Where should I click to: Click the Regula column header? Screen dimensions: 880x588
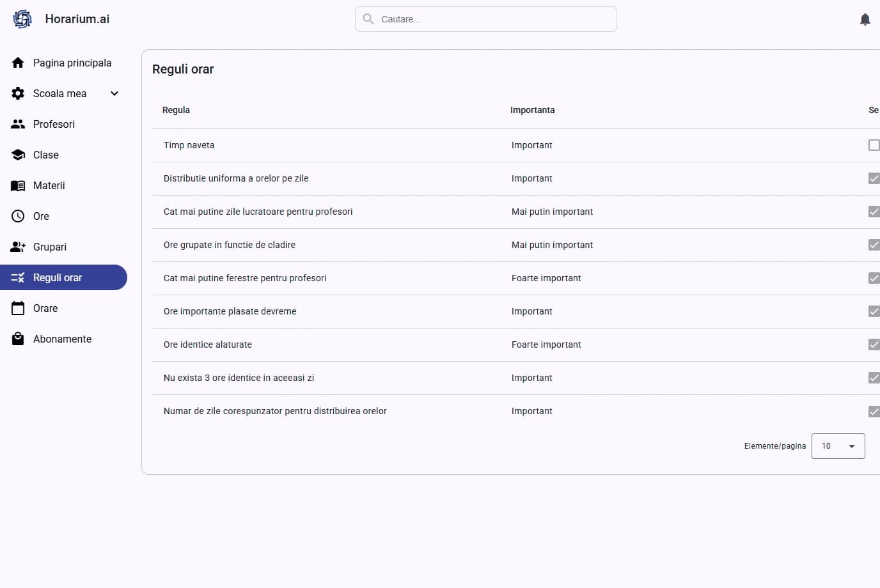pyautogui.click(x=176, y=110)
